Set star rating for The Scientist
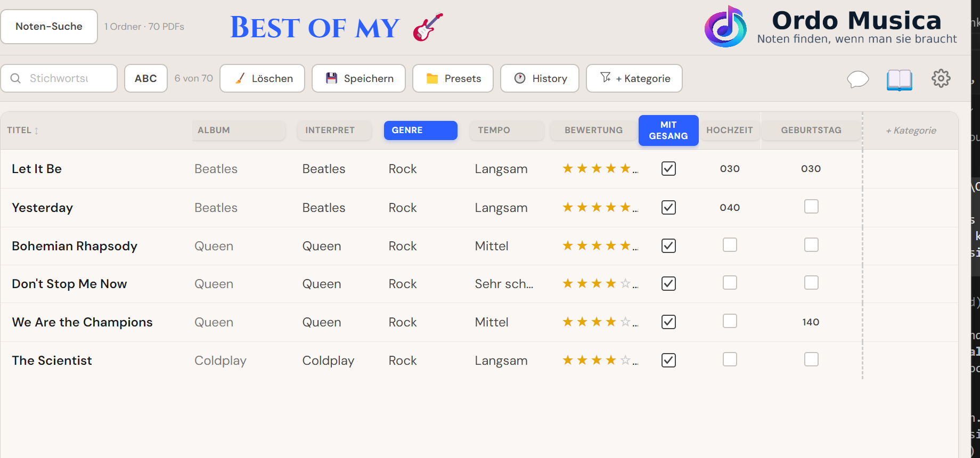This screenshot has height=458, width=980. (597, 361)
